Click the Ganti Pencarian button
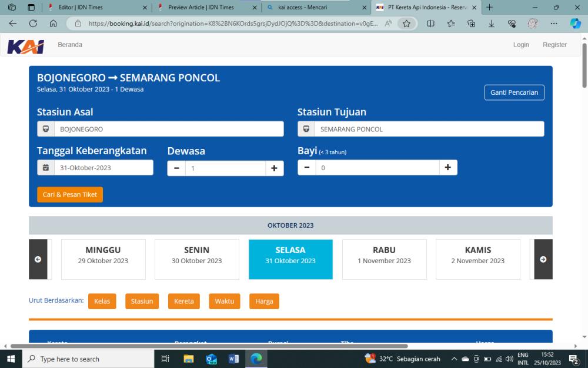This screenshot has height=368, width=588. (514, 92)
